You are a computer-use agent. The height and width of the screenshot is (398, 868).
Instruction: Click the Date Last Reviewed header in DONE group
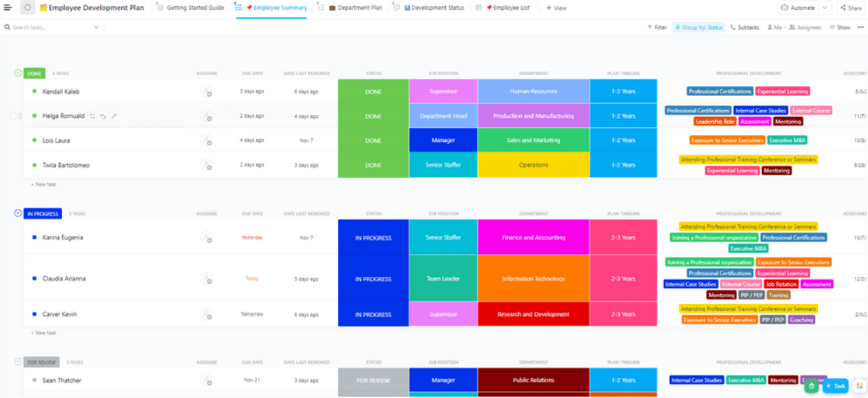click(x=307, y=73)
